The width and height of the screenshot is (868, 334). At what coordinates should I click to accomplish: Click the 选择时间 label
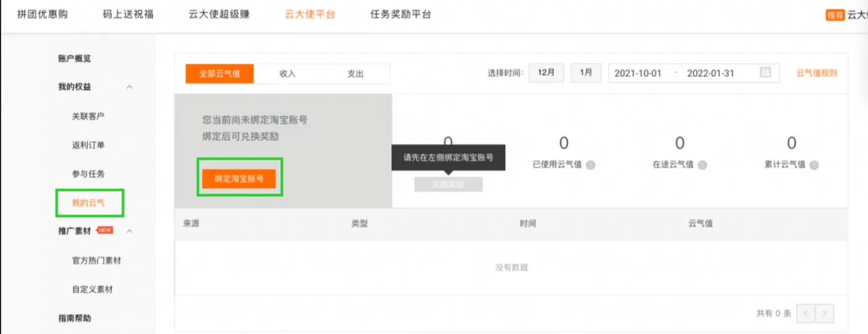[505, 73]
